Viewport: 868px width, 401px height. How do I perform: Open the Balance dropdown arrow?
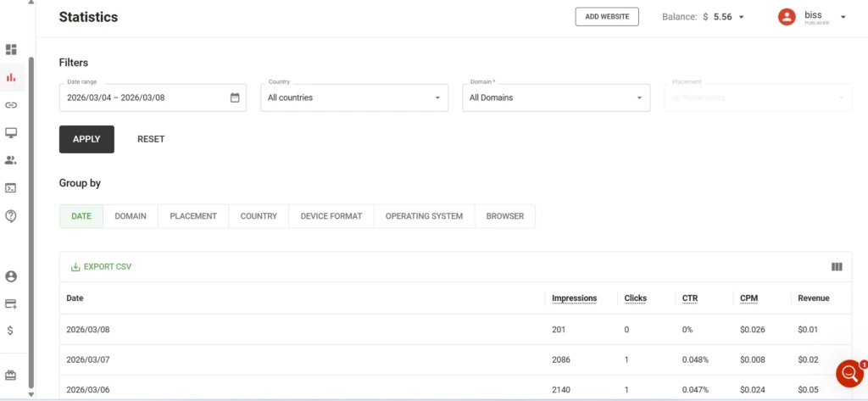click(x=741, y=17)
